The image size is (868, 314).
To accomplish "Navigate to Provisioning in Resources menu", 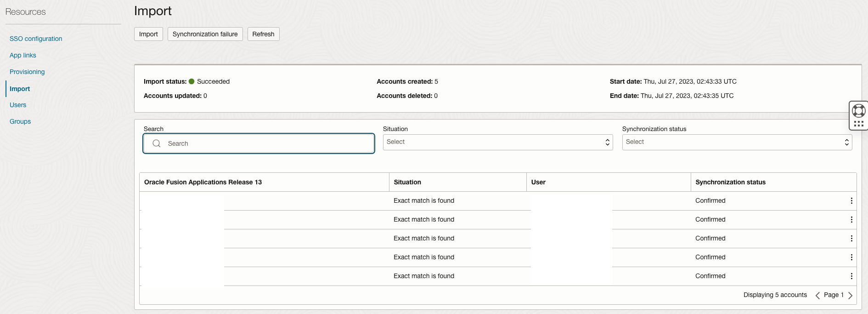I will [x=27, y=72].
